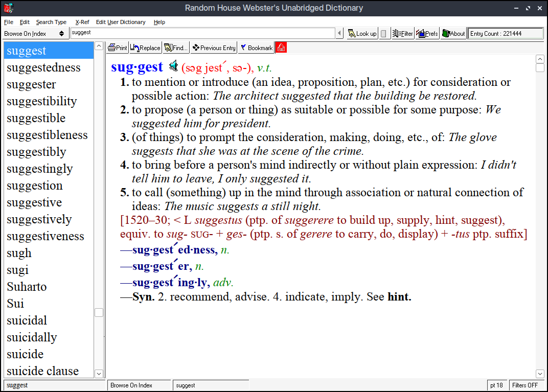Open the Replace tool

[x=145, y=48]
